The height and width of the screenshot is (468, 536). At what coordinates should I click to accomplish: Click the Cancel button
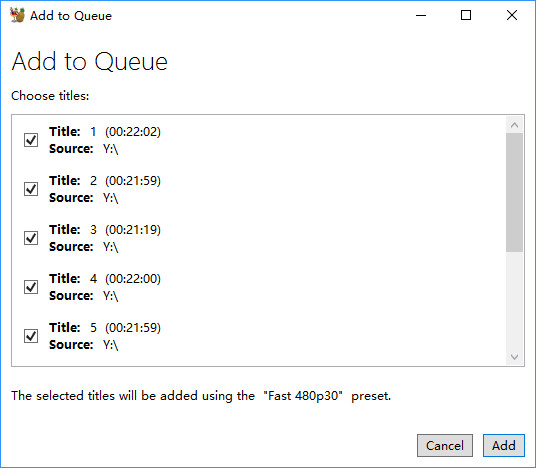[x=445, y=445]
